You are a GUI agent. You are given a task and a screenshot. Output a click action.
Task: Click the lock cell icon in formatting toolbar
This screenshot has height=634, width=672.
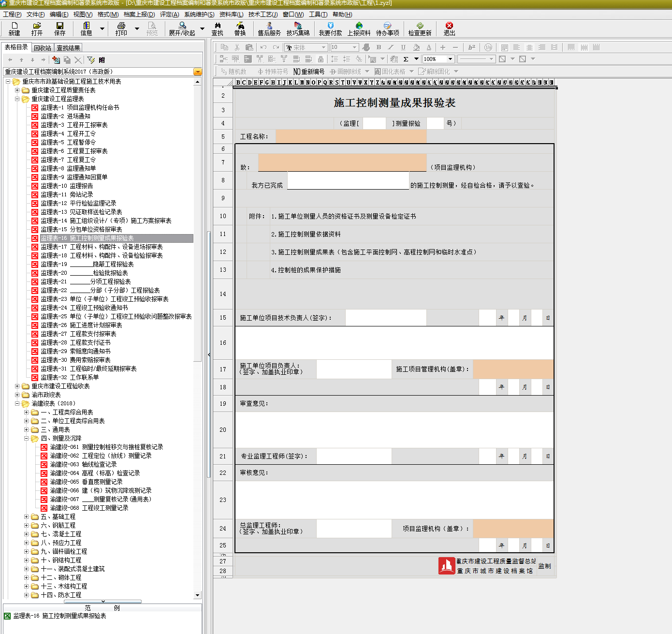point(321,59)
